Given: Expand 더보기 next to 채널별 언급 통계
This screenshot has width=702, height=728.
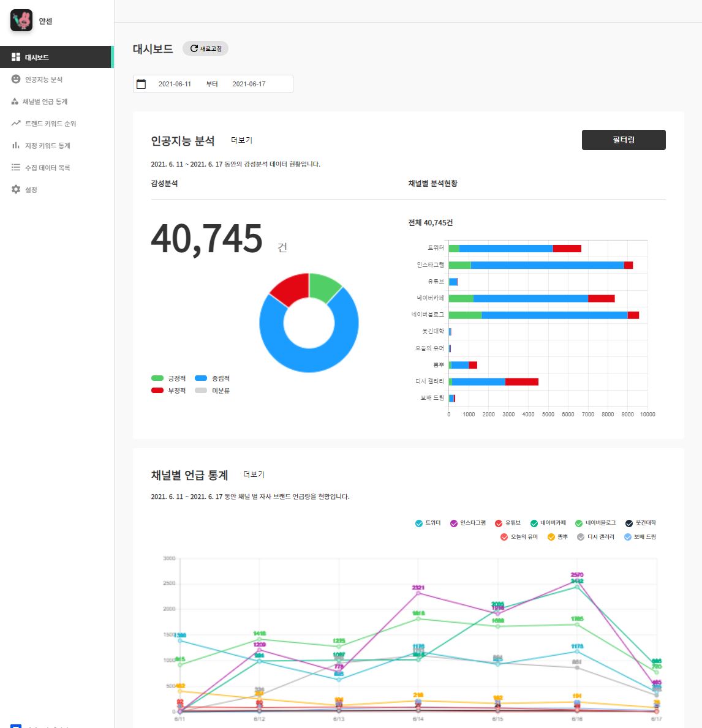Looking at the screenshot, I should pyautogui.click(x=254, y=475).
